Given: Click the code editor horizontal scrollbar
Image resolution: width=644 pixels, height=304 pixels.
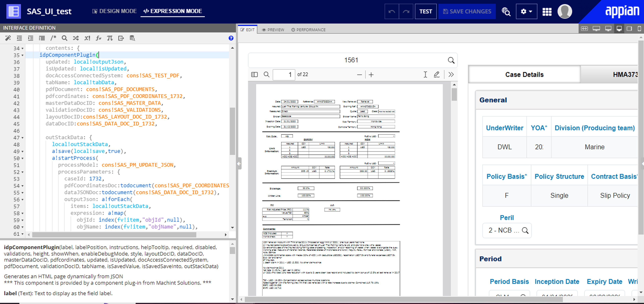Looking at the screenshot, I should (114, 235).
